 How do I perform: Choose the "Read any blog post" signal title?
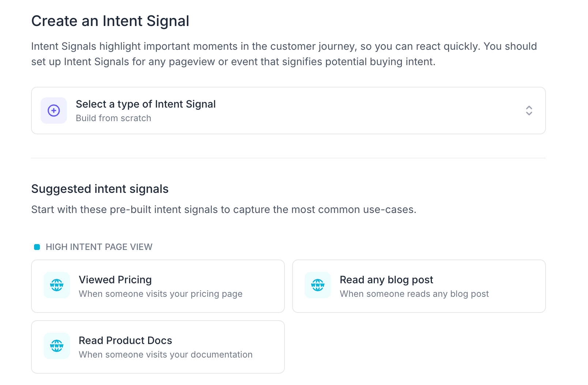(386, 280)
